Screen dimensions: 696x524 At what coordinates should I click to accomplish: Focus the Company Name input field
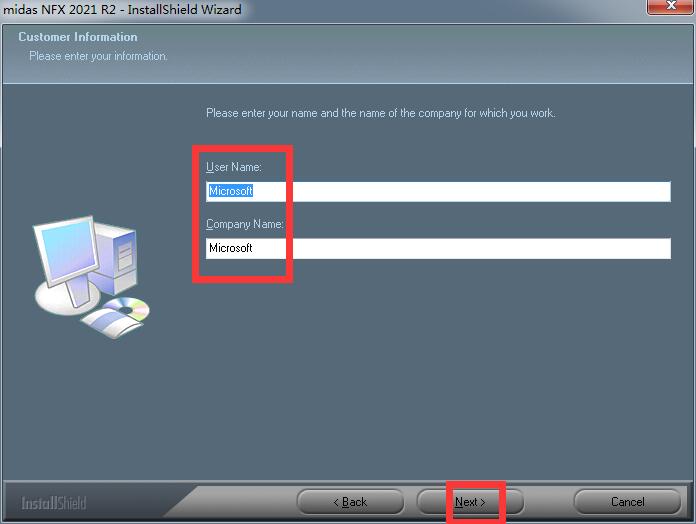click(x=438, y=248)
